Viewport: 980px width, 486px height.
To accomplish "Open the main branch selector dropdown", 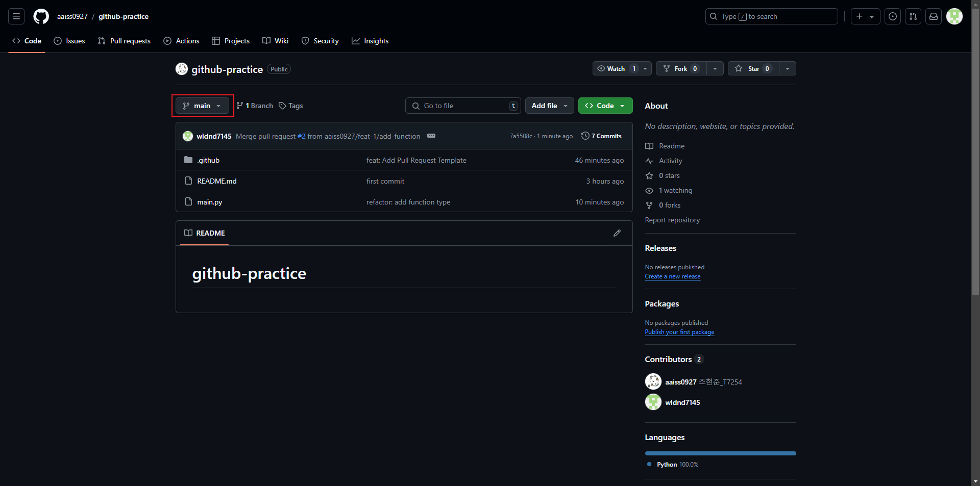I will coord(202,106).
